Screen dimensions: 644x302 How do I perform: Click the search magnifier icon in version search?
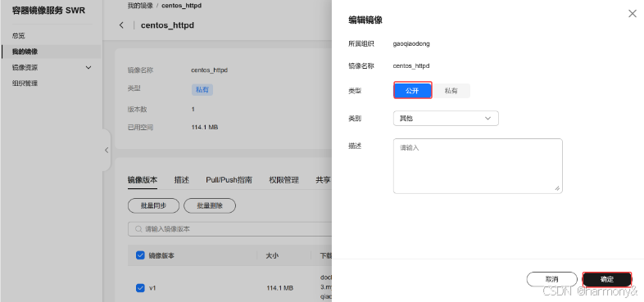[x=138, y=229]
